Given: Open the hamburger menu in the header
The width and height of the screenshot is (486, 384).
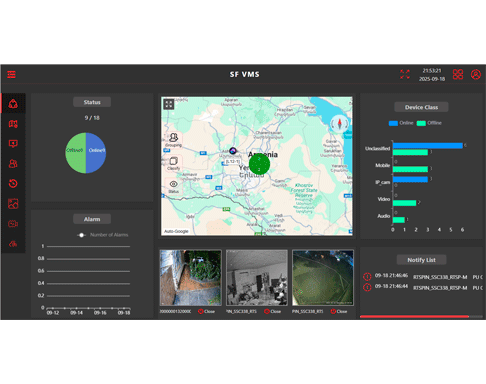Looking at the screenshot, I should click(x=11, y=74).
